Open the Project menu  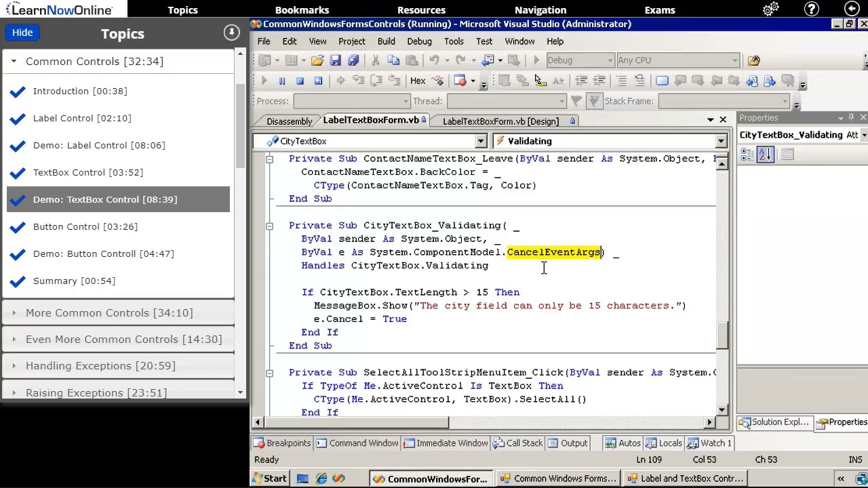(352, 41)
